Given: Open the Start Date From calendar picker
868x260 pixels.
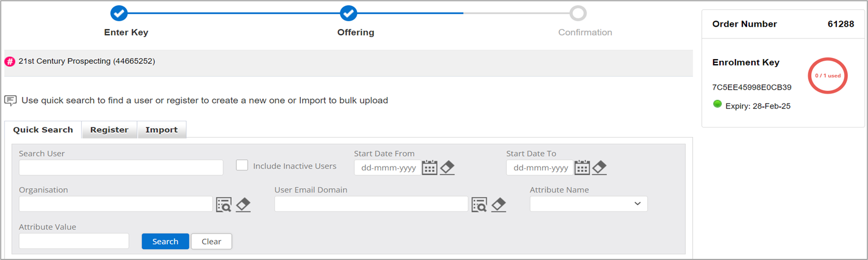Looking at the screenshot, I should (429, 168).
